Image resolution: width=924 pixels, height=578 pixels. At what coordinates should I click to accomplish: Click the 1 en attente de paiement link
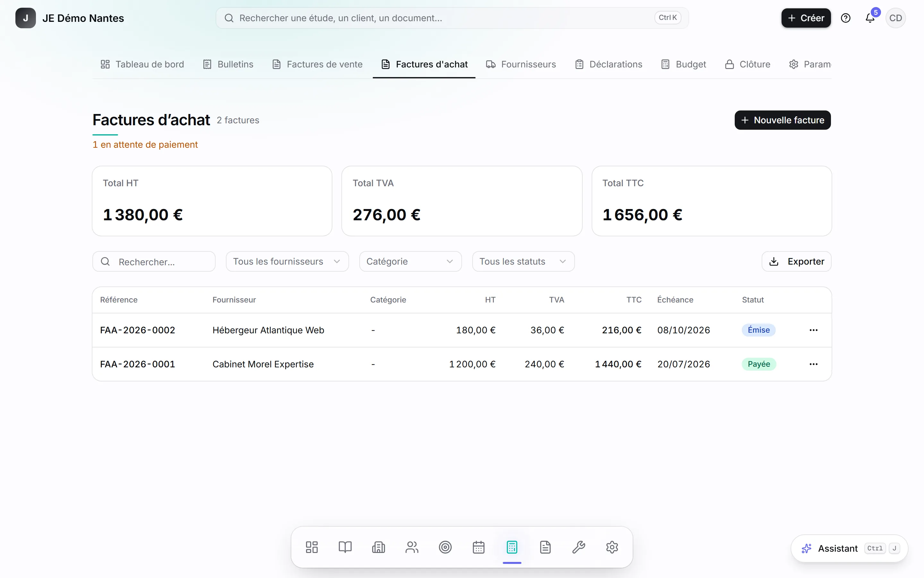[x=145, y=144]
